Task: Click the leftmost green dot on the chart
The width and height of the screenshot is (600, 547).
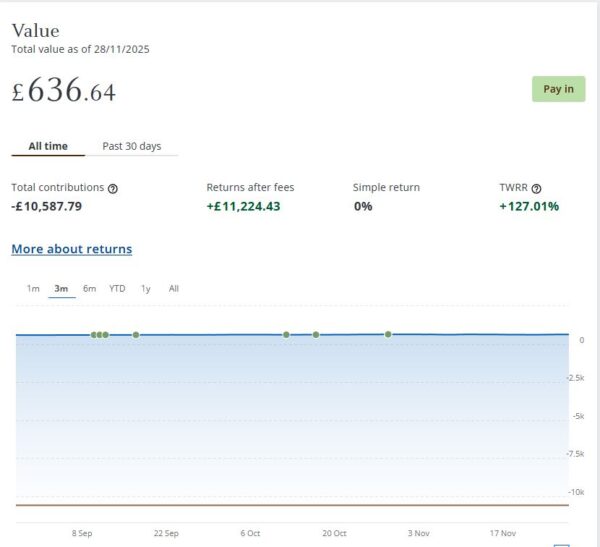Action: click(94, 335)
